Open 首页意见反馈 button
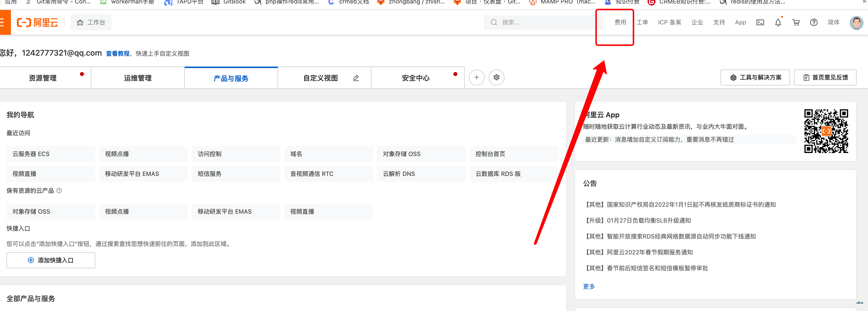 click(x=825, y=78)
